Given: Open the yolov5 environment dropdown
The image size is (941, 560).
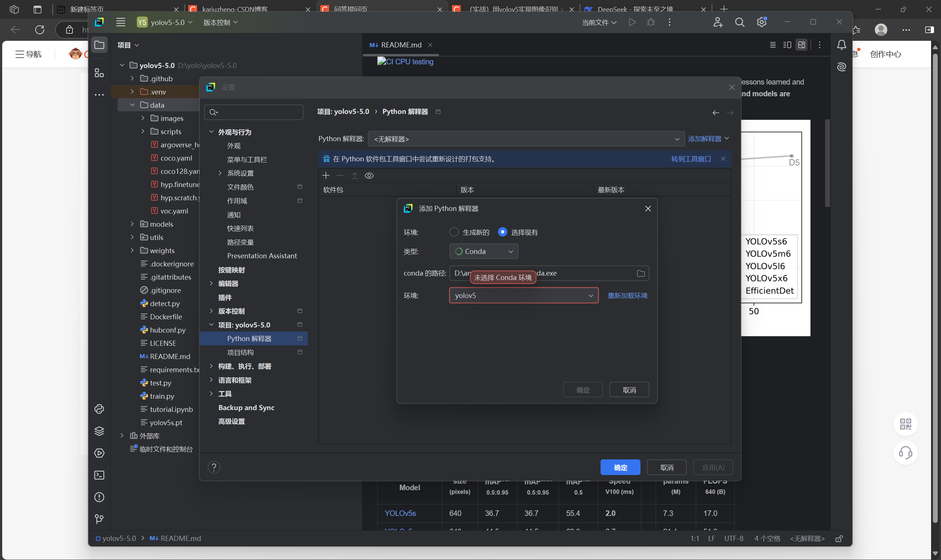Looking at the screenshot, I should pyautogui.click(x=524, y=295).
